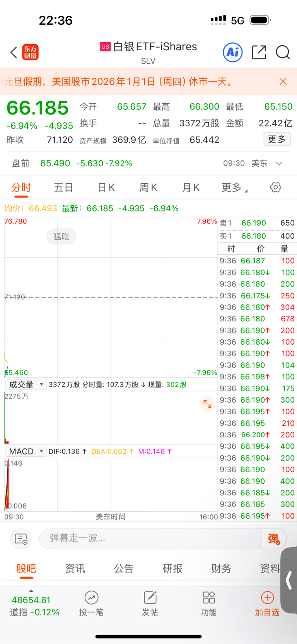Image resolution: width=297 pixels, height=644 pixels.
Task: Tap the 道指 48654.81 index ticker
Action: [x=34, y=606]
